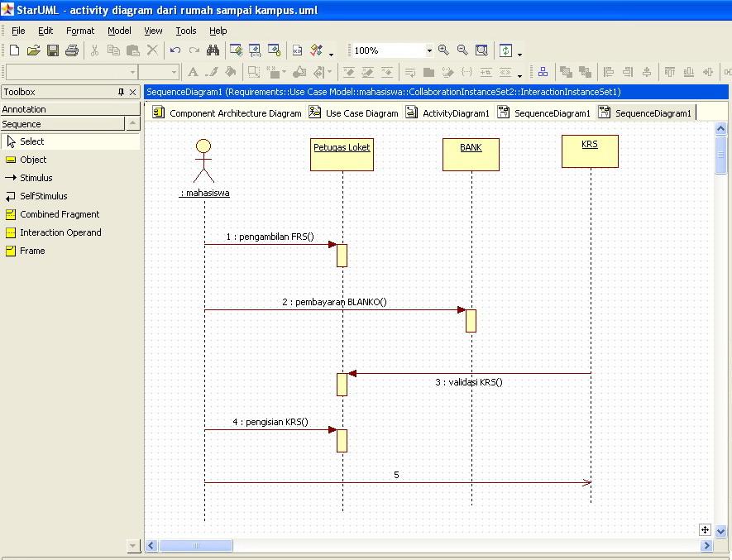Open the Edit menu

pyautogui.click(x=45, y=31)
